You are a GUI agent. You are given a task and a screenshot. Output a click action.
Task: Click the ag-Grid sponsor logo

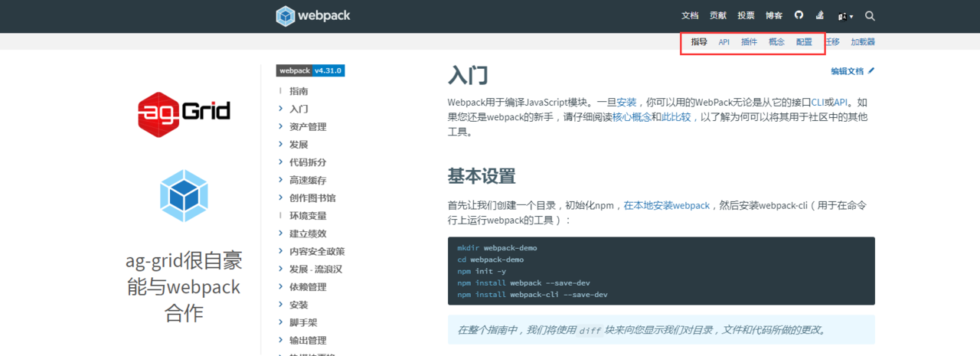pos(184,114)
